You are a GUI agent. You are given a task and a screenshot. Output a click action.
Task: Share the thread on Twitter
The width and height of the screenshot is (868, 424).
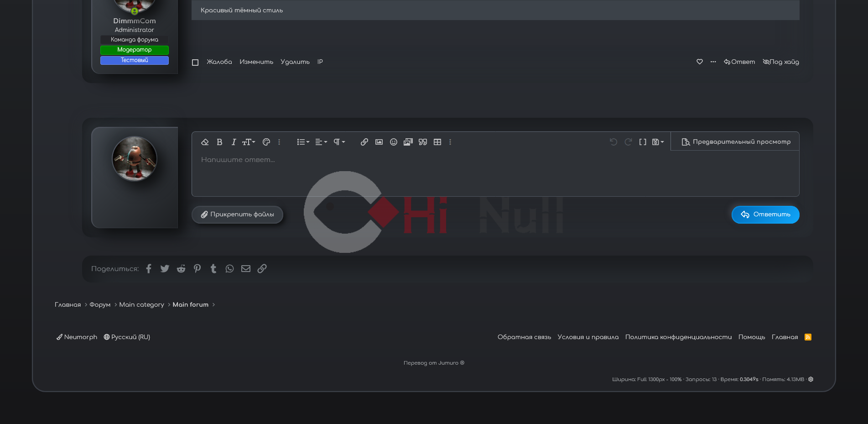[x=165, y=269]
